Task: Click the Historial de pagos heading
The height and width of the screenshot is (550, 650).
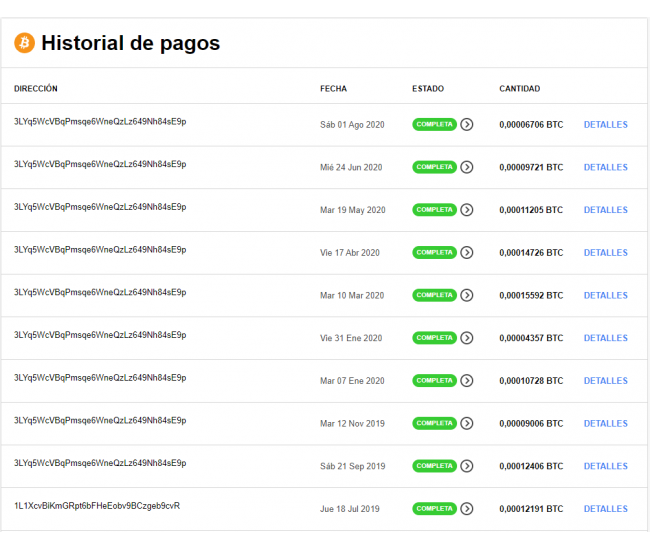Action: pyautogui.click(x=131, y=43)
